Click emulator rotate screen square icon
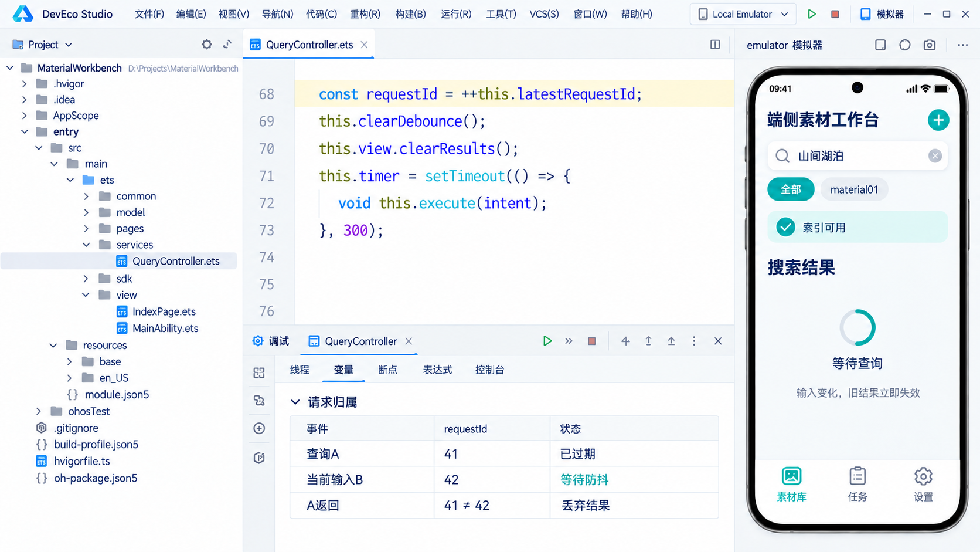Image resolution: width=980 pixels, height=552 pixels. [880, 45]
